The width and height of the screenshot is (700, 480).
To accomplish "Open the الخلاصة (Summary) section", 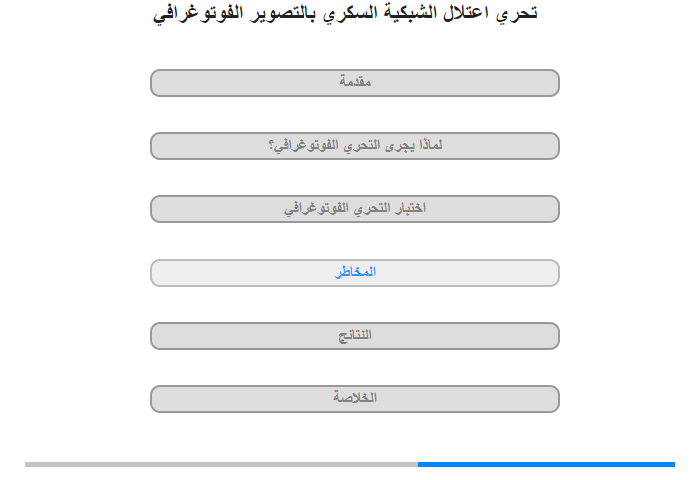I will point(355,399).
